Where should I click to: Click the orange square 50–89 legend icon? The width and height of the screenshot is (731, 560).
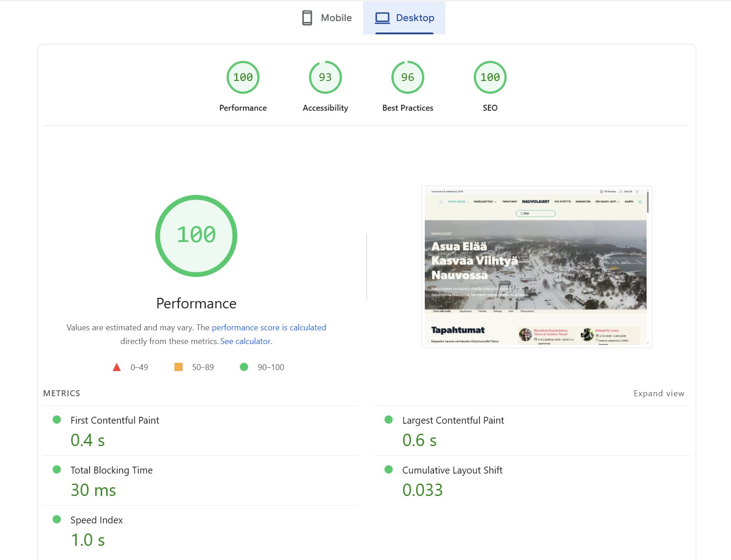179,367
